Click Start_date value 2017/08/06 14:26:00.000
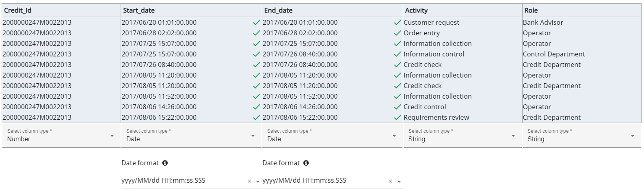This screenshot has width=644, height=190. [x=159, y=107]
